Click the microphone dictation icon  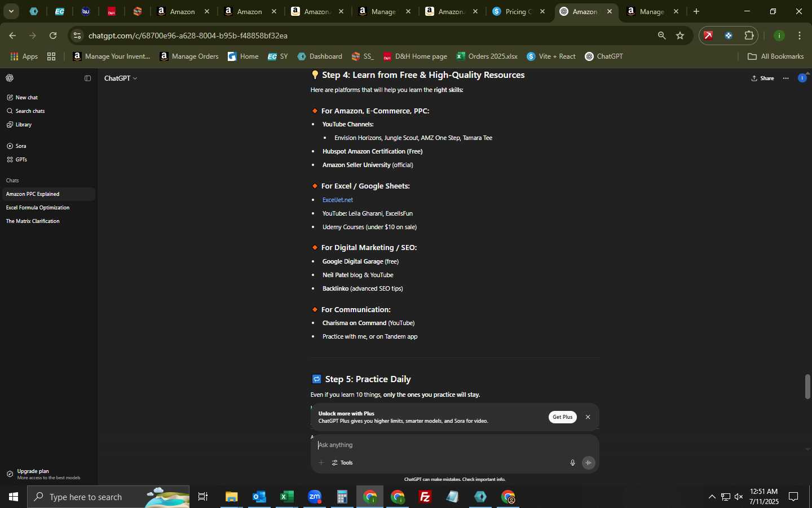coord(572,463)
